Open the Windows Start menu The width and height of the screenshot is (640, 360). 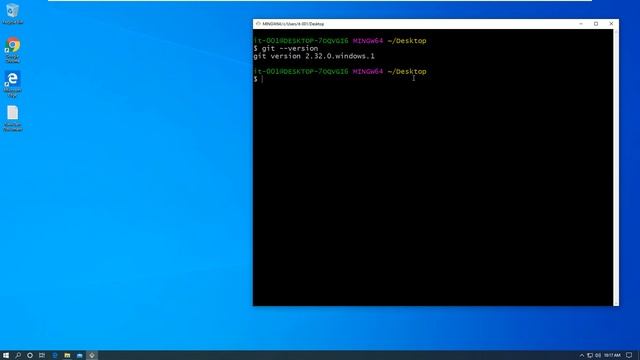pos(6,356)
